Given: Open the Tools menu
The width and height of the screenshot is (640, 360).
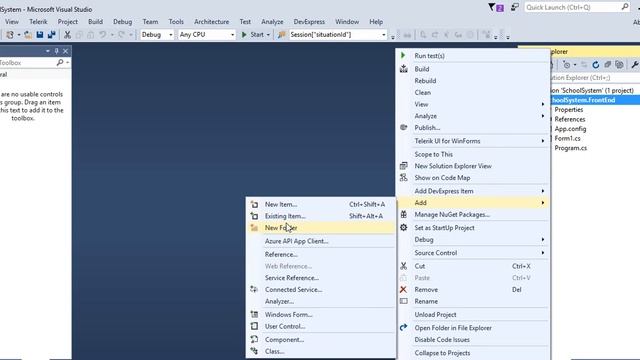Looking at the screenshot, I should coord(176,22).
